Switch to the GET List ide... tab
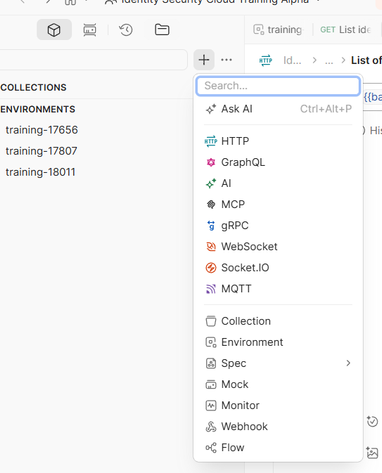Screen dimensions: 382x473 click(x=346, y=30)
